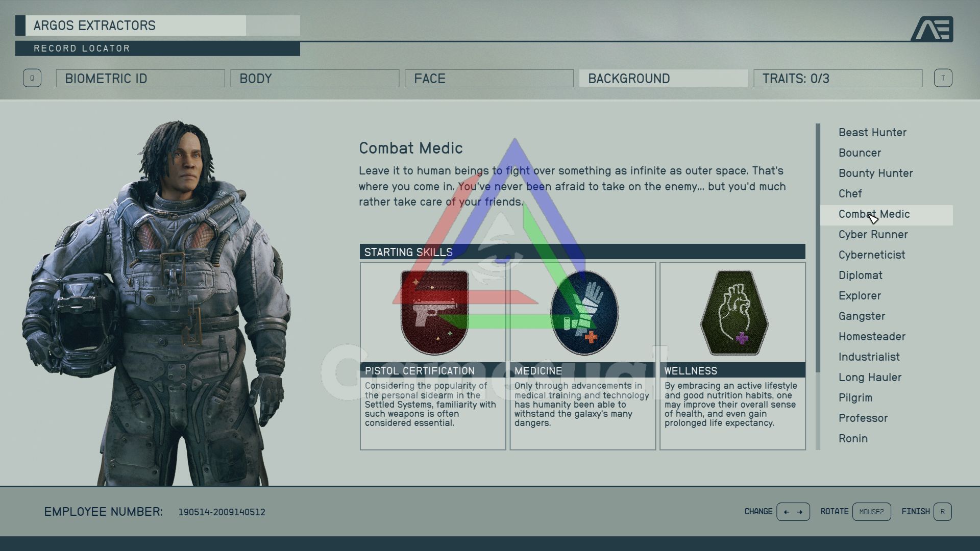This screenshot has height=551, width=980.
Task: Select Bounty Hunter from background list
Action: coord(876,173)
